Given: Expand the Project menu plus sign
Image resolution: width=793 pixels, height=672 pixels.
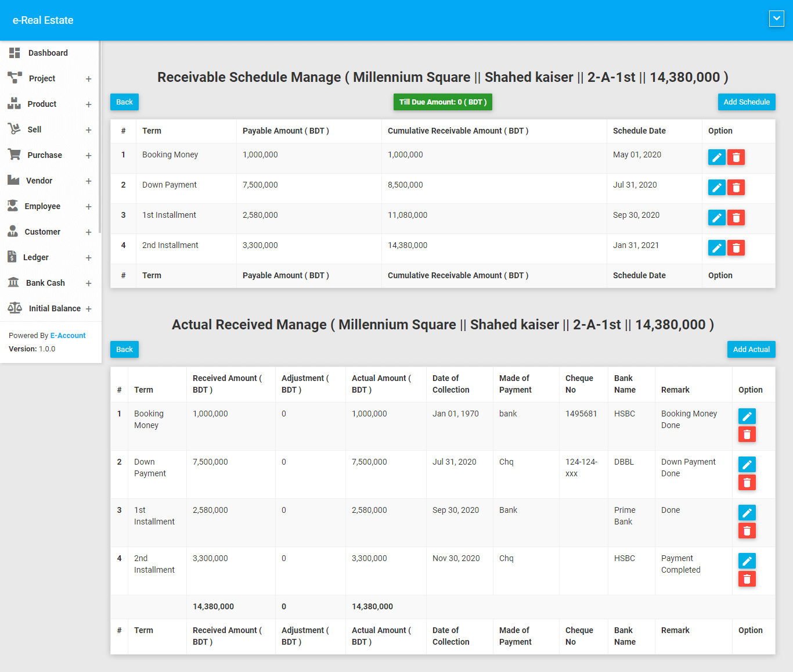Looking at the screenshot, I should pos(88,79).
